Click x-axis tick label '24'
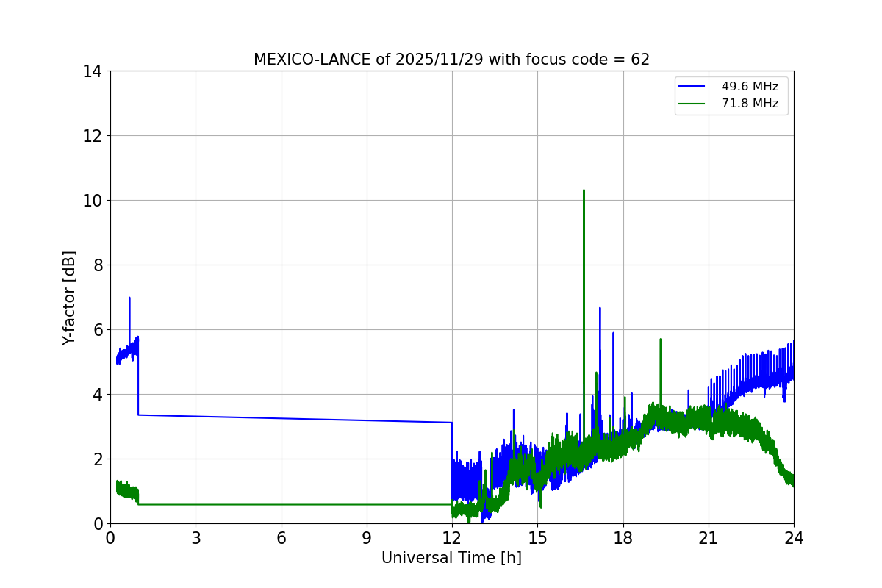The width and height of the screenshot is (882, 588). coord(794,538)
